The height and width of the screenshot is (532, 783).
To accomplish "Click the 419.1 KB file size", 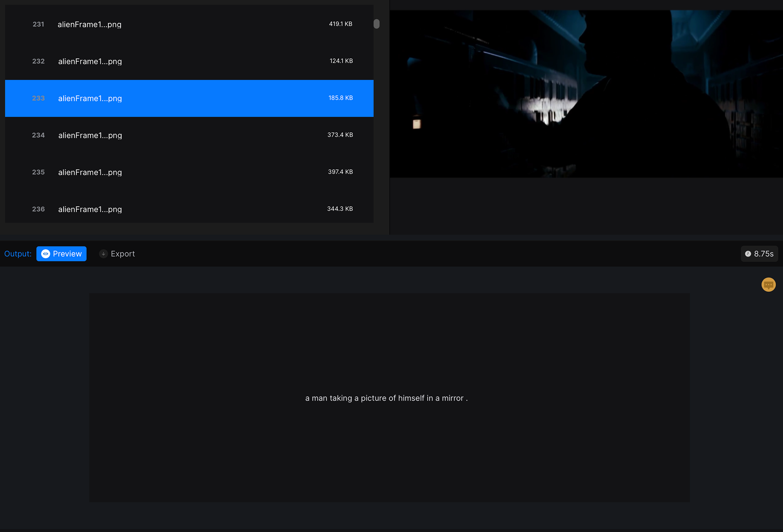I will [x=341, y=24].
